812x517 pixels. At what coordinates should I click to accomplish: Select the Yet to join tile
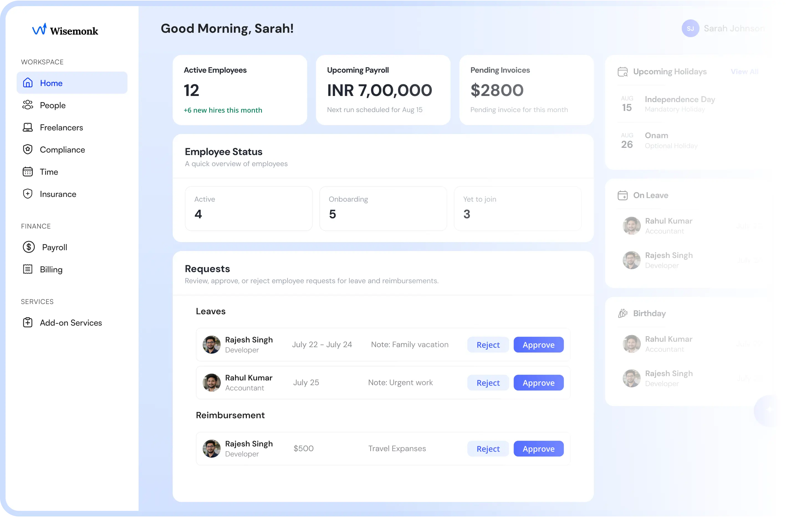[517, 208]
